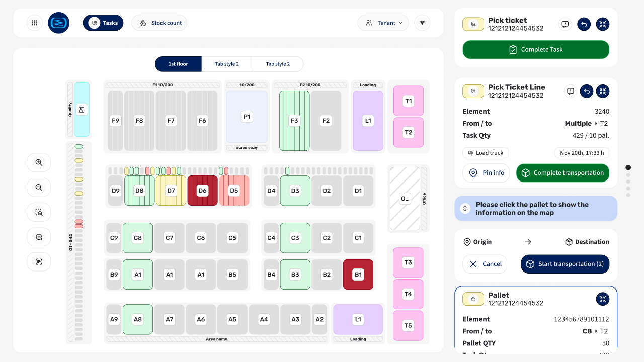Click Complete transportation
Viewport: 644px width, 362px height.
(562, 173)
